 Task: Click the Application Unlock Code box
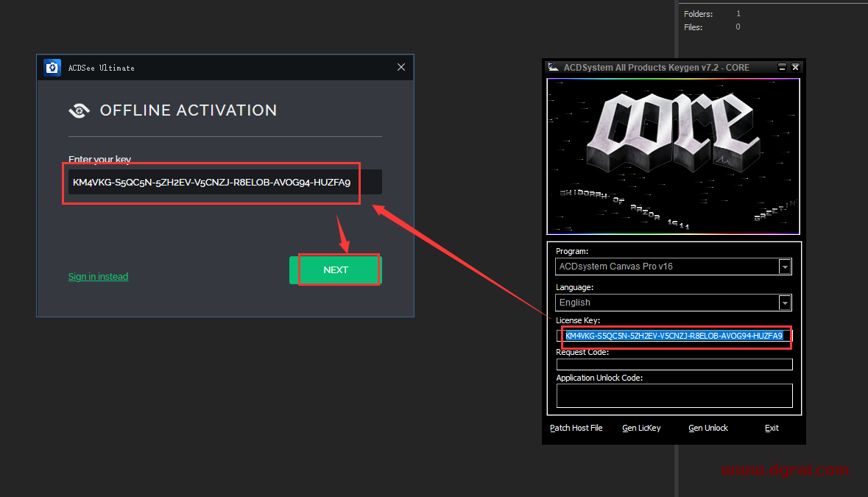click(674, 395)
